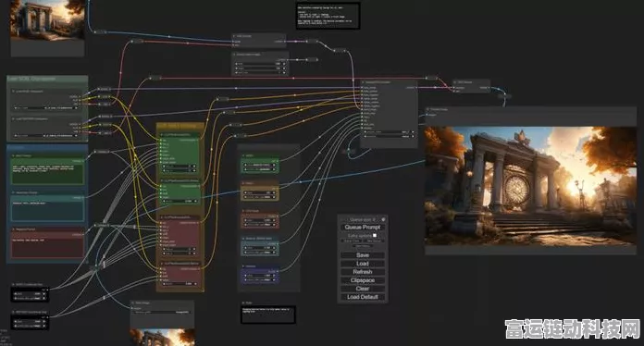Collapse the VAE Decode node via its title dot
Image resolution: width=644 pixels, height=346 pixels.
[x=455, y=82]
